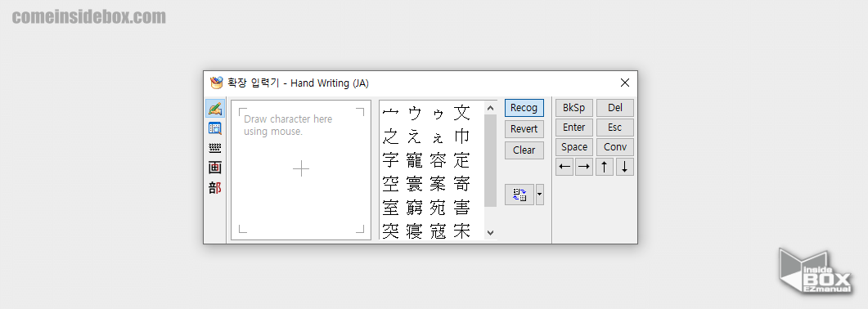868x309 pixels.
Task: Clear the drawing with Clear button
Action: coord(524,150)
